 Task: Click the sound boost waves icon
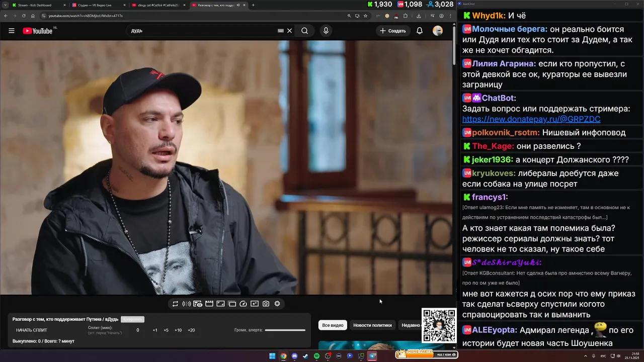coord(186,304)
